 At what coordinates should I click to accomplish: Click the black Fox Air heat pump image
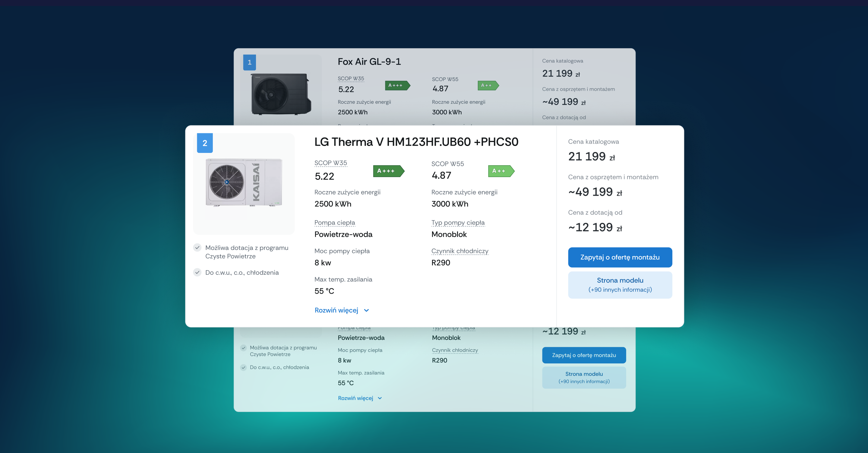(280, 94)
